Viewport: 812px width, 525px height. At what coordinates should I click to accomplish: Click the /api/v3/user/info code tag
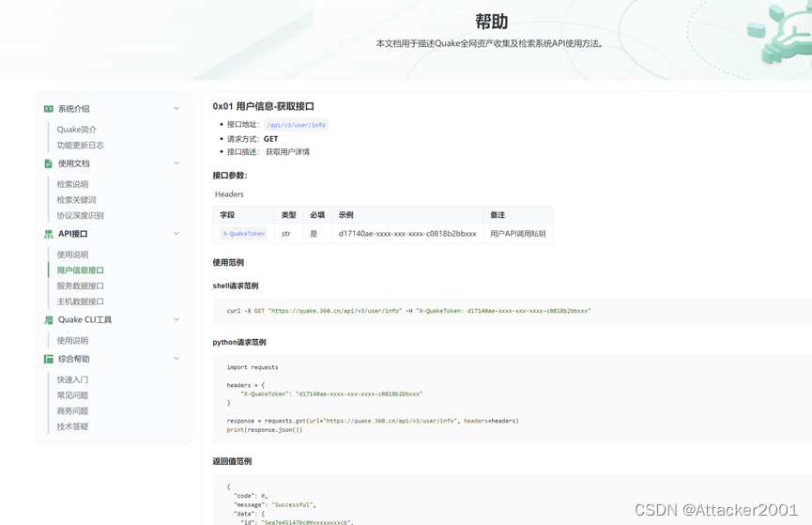[x=297, y=125]
